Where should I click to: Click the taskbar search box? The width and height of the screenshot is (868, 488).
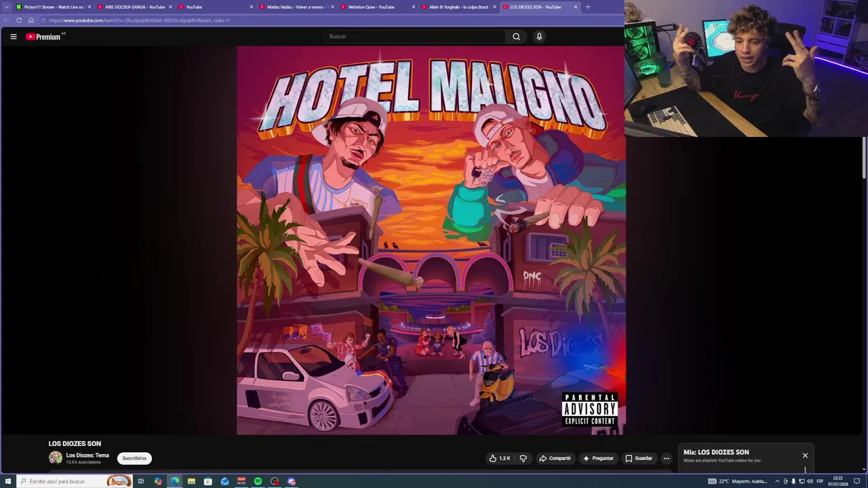[x=75, y=481]
